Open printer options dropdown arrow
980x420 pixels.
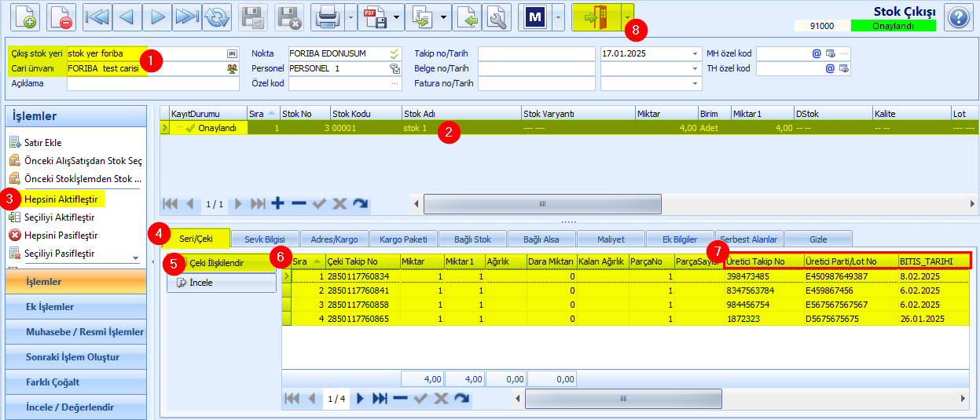coord(351,16)
